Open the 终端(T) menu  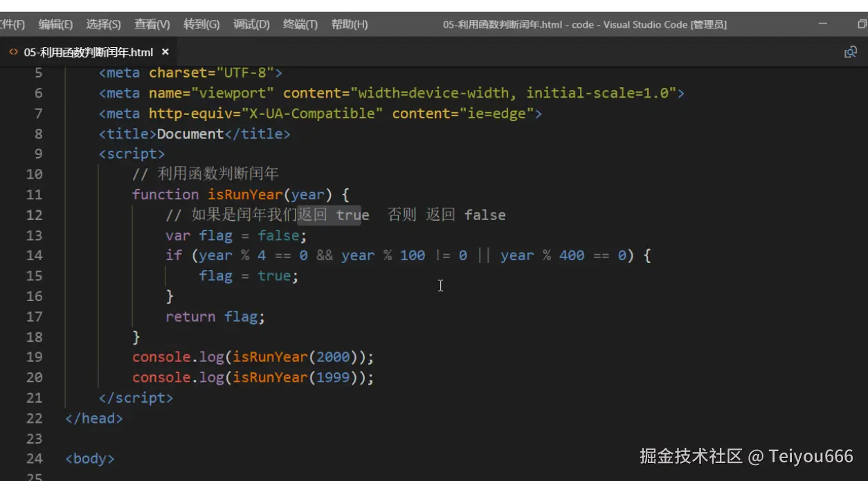[x=300, y=24]
